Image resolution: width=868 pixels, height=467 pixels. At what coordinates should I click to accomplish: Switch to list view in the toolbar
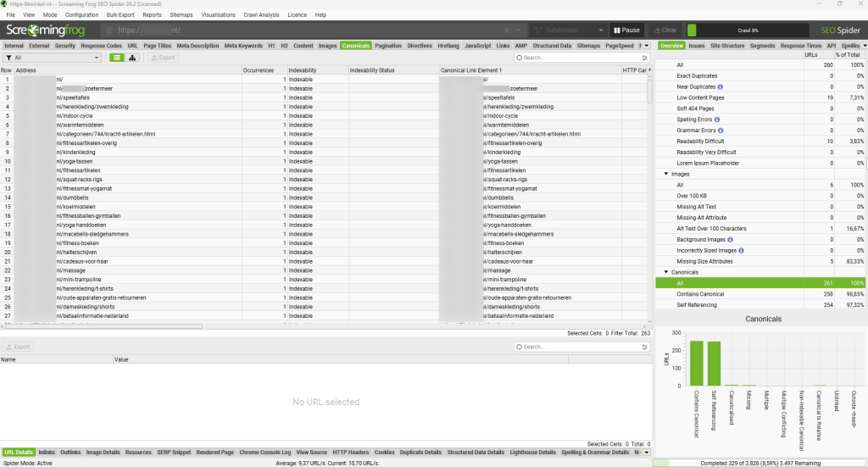(117, 58)
